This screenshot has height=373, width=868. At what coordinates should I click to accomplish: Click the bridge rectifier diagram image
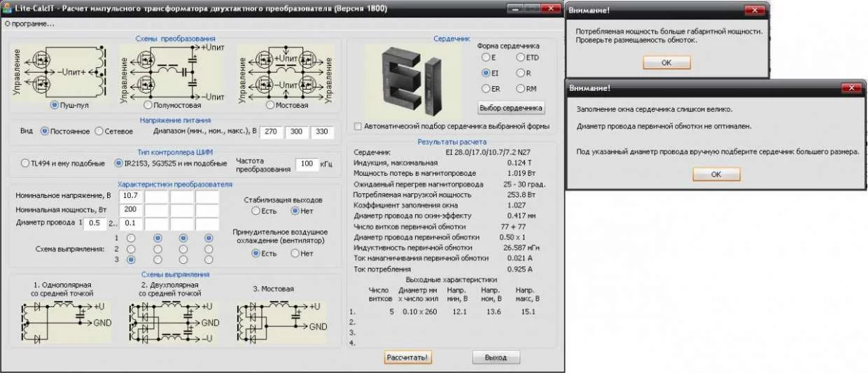click(x=282, y=321)
